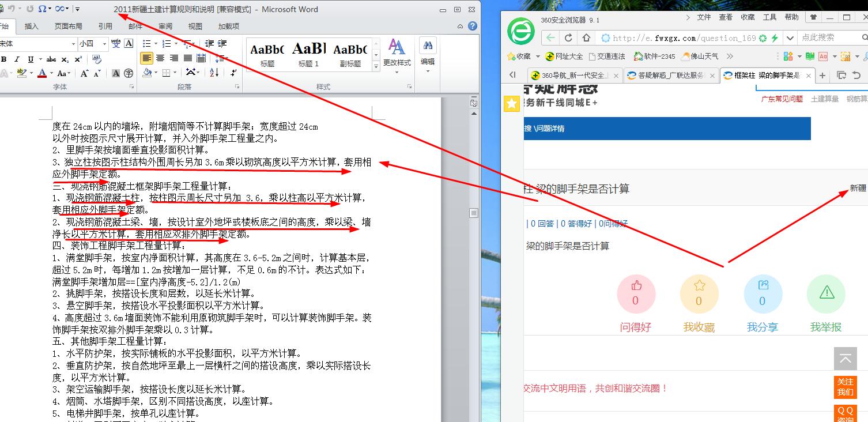Screen dimensions: 868x422
Task: Click skin (shirt) icon in 360 browser title bar
Action: point(813,17)
